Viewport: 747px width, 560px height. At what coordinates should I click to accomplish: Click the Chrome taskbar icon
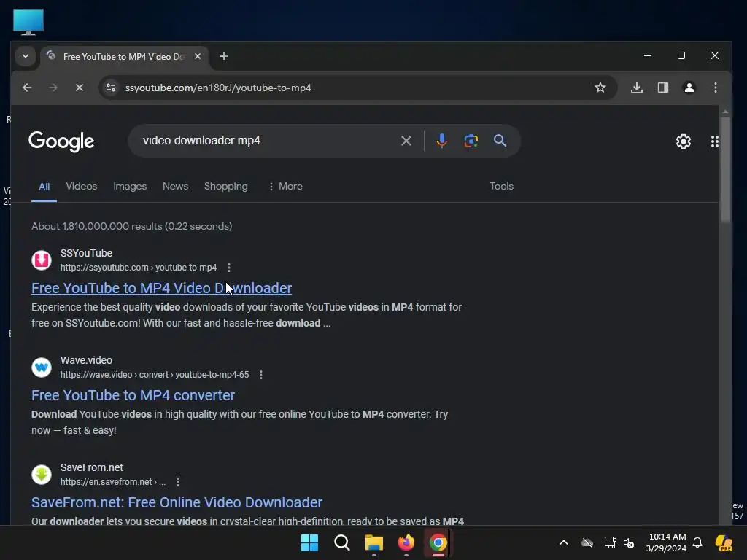click(x=438, y=542)
